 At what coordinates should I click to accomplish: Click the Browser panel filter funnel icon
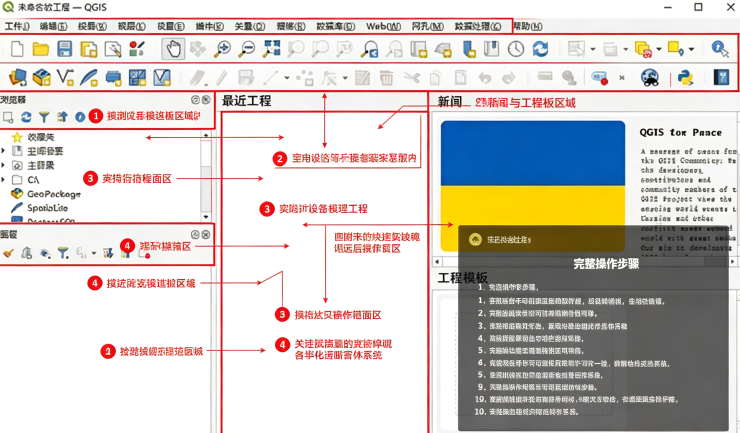(x=44, y=117)
